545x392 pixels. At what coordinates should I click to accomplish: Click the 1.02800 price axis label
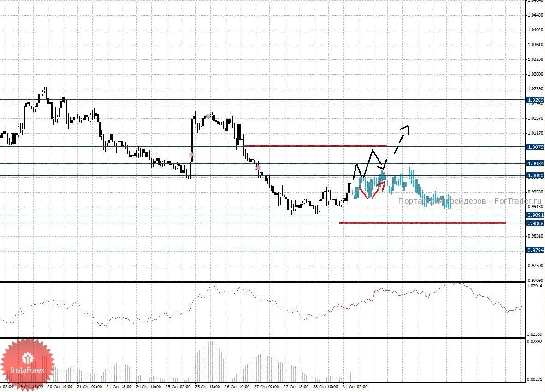[x=535, y=74]
